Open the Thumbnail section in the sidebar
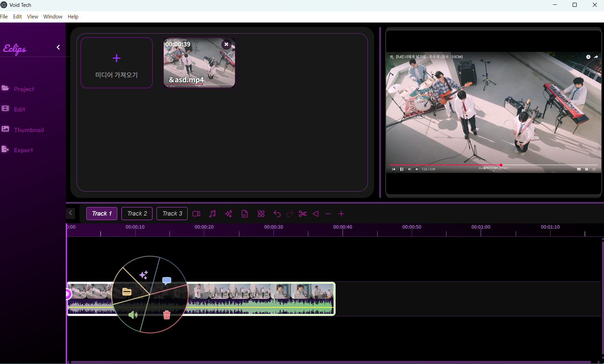Image resolution: width=604 pixels, height=364 pixels. point(29,130)
